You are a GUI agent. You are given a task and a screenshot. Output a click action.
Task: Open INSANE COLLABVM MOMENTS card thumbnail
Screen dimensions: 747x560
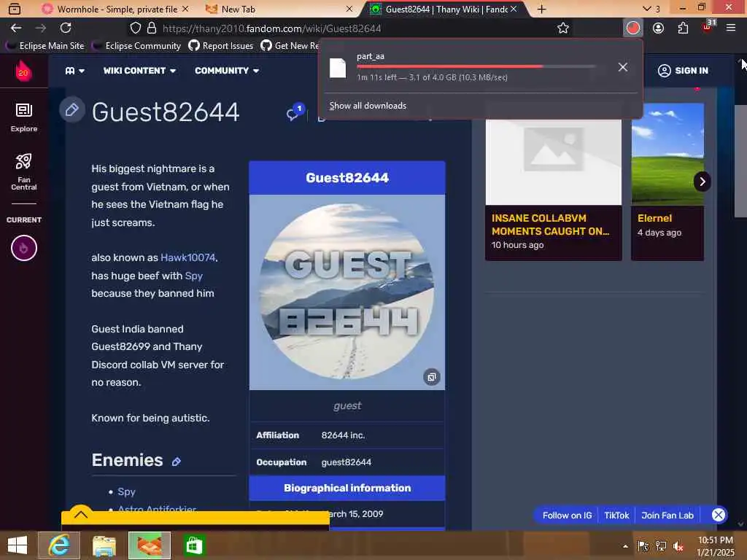click(553, 163)
